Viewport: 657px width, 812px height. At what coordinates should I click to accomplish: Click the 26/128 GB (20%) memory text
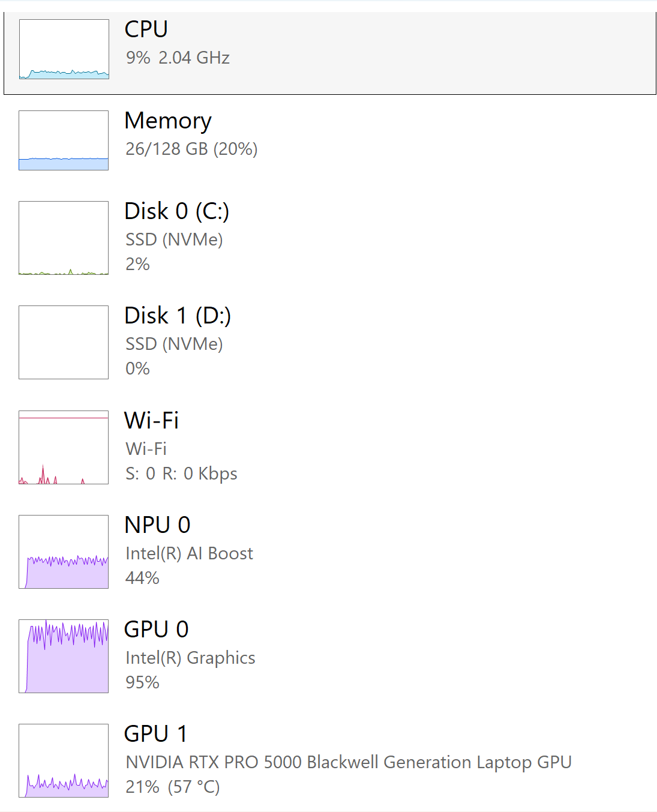[x=191, y=149]
